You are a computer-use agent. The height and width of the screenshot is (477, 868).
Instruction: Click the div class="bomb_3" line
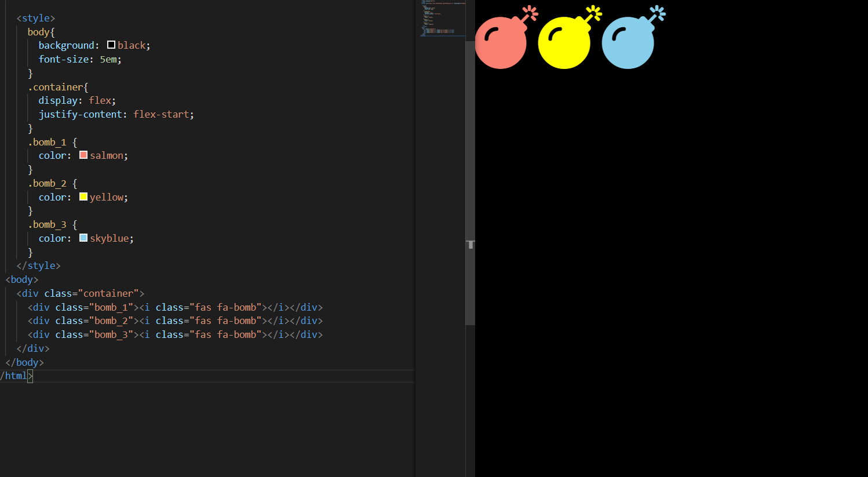point(175,334)
